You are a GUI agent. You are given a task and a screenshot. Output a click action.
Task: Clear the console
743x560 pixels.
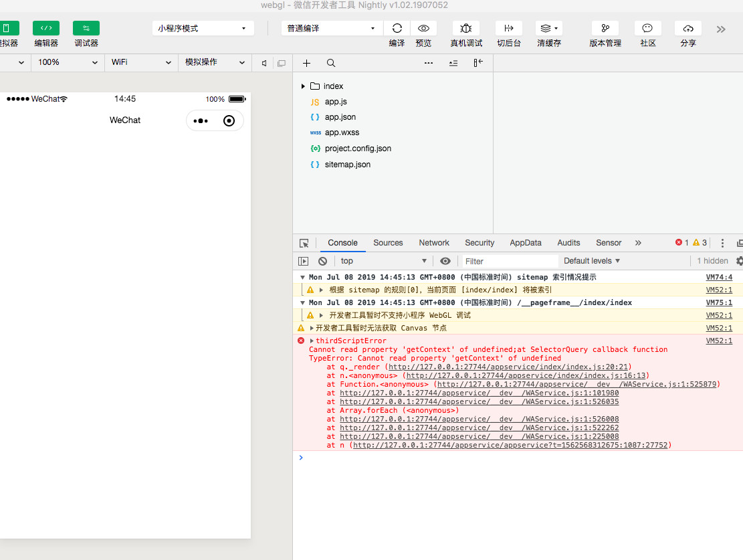[x=323, y=262]
